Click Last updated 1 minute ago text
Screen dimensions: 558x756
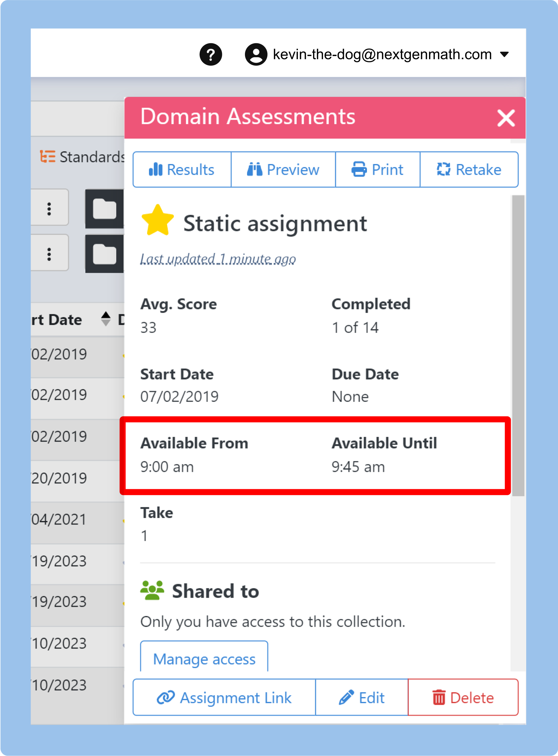click(x=218, y=259)
